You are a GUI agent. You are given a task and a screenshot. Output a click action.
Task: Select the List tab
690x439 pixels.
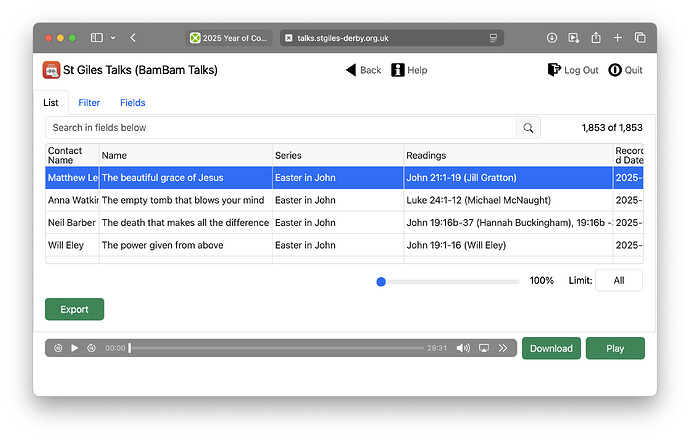pos(51,102)
